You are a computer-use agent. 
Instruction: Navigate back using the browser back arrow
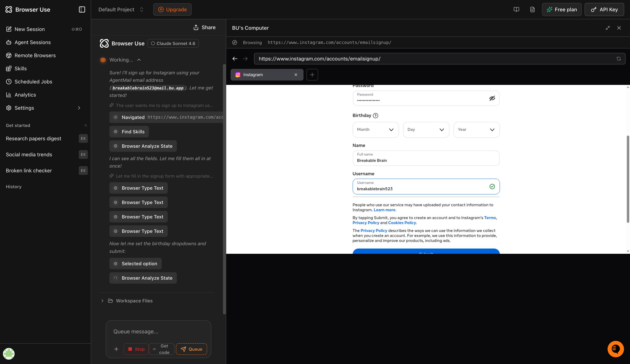pos(235,58)
